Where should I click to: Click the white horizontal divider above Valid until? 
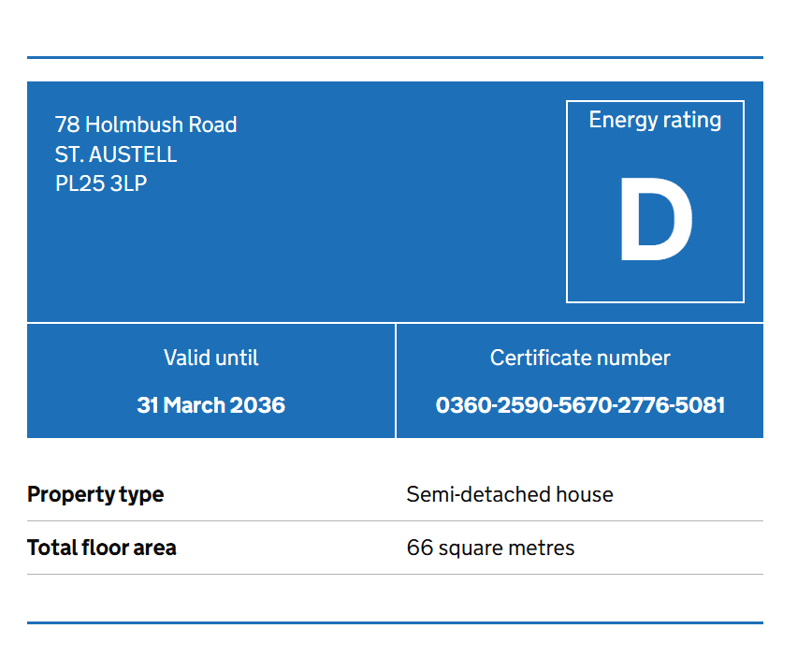(210, 323)
